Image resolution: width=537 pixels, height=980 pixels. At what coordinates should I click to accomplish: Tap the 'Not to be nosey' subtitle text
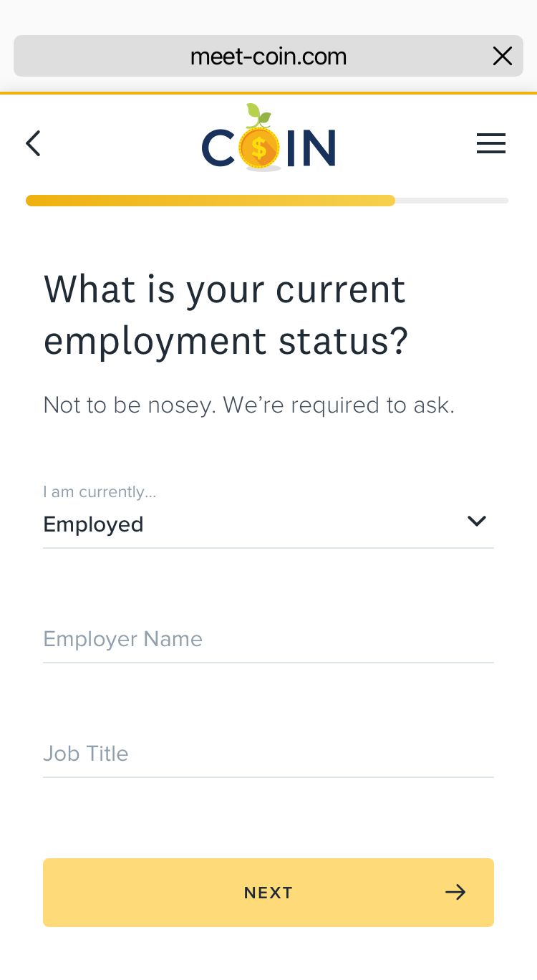pyautogui.click(x=248, y=405)
